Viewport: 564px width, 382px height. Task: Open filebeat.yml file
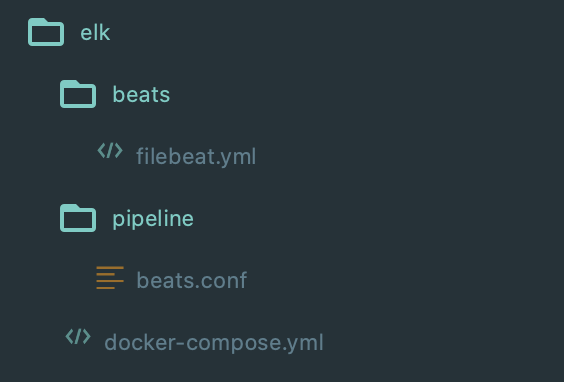tap(176, 156)
